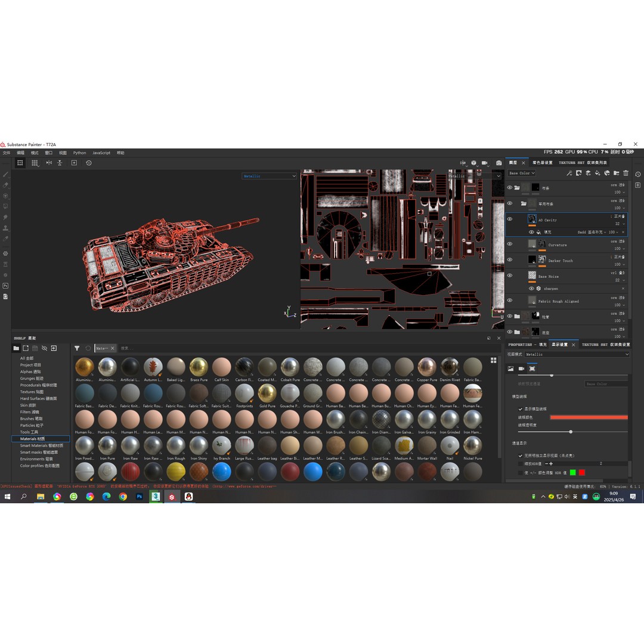
Task: Select the Paint brush tool
Action: [x=6, y=175]
